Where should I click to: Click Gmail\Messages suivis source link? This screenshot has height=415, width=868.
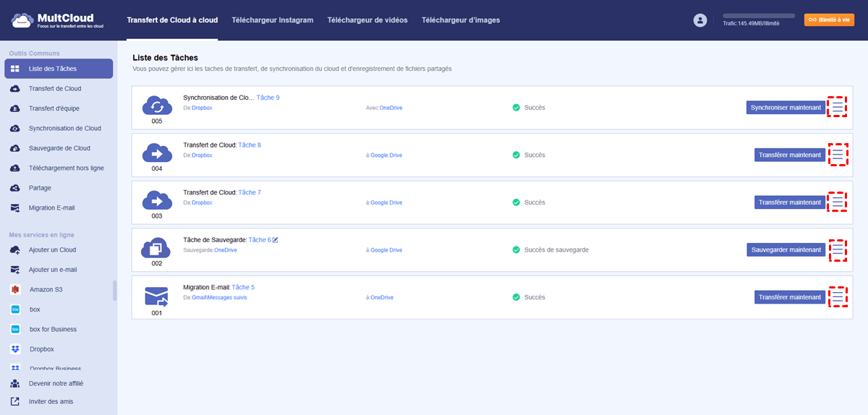point(219,298)
